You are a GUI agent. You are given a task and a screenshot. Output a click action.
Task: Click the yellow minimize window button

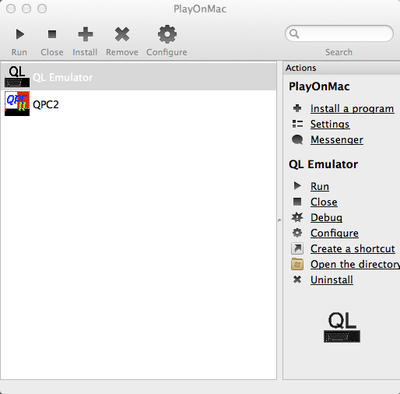coord(27,9)
